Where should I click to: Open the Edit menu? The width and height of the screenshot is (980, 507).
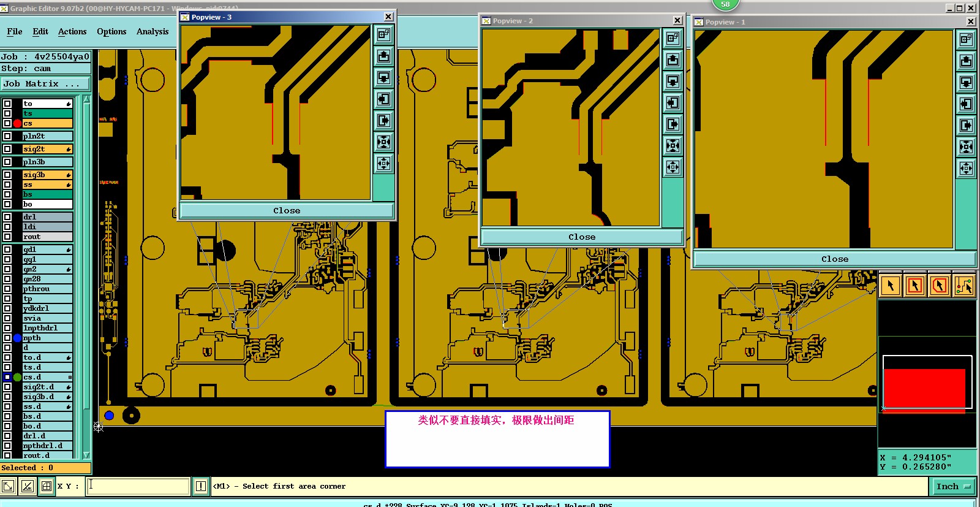tap(40, 31)
